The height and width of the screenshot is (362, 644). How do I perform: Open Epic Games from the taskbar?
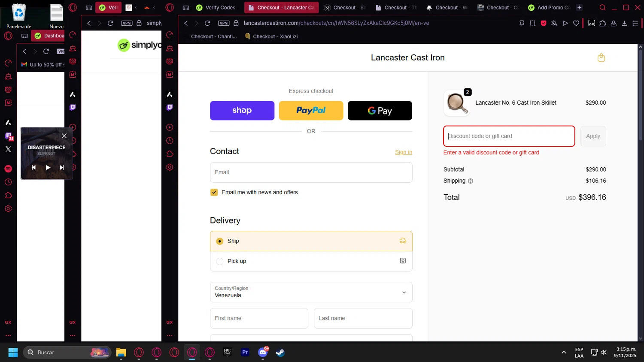[x=228, y=353]
